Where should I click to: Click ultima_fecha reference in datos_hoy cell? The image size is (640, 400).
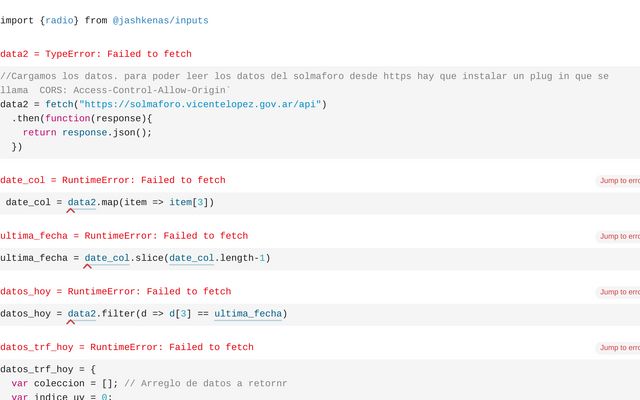tap(247, 314)
